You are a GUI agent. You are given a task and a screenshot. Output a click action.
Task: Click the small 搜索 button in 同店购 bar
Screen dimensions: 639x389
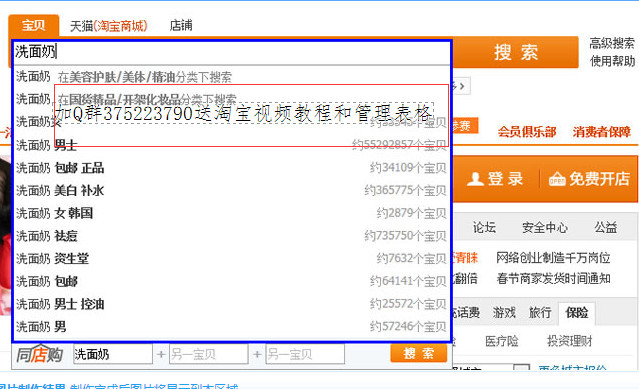click(419, 353)
